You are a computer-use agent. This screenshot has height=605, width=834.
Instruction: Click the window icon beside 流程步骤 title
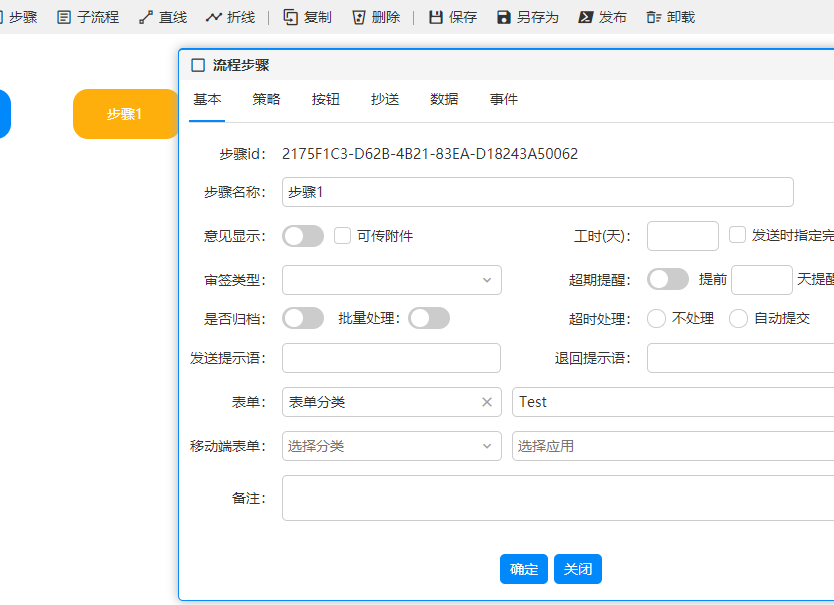[x=198, y=65]
